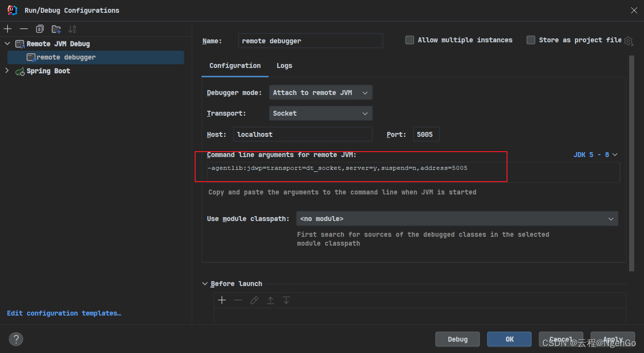This screenshot has width=644, height=353.
Task: Open the JDK 5 - 8 version dropdown
Action: (x=595, y=154)
